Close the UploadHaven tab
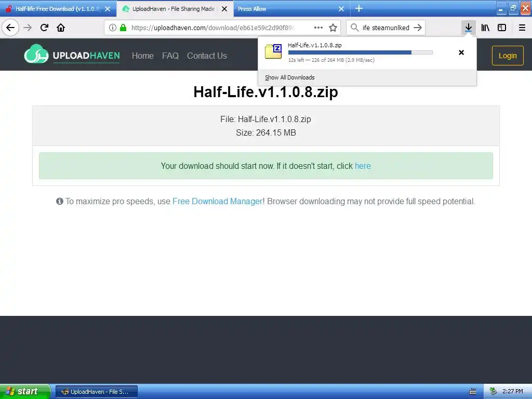 224,9
